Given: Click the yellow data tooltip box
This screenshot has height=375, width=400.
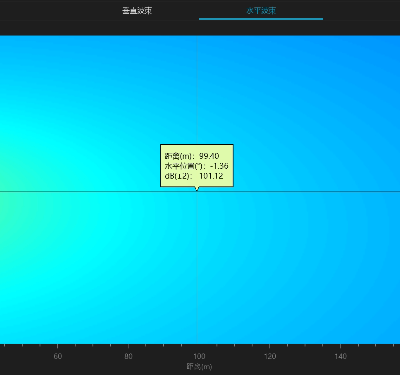Looking at the screenshot, I should [197, 166].
